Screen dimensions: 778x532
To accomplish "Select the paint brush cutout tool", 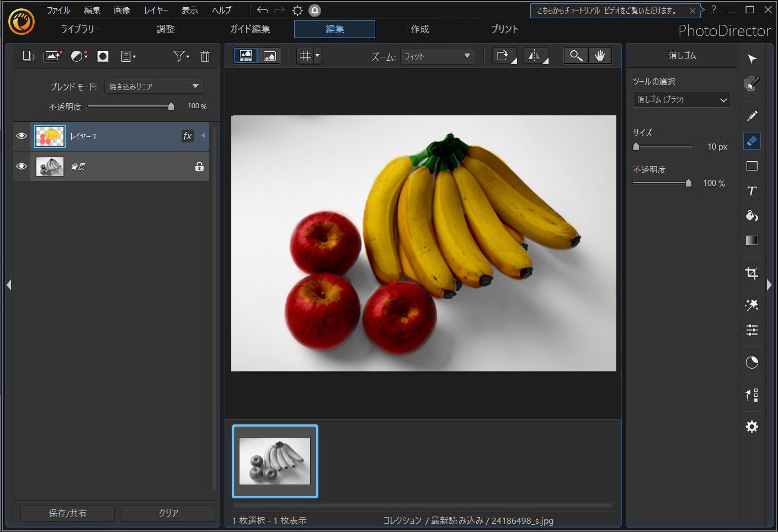I will [x=752, y=84].
